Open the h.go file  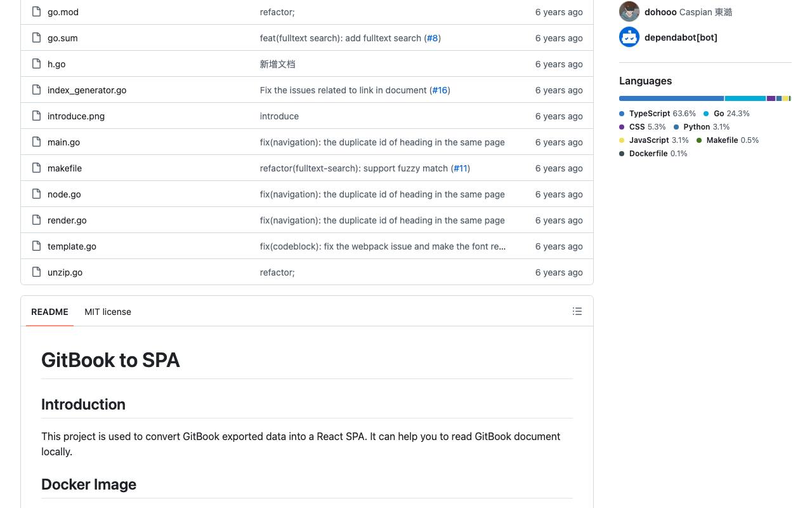point(56,64)
